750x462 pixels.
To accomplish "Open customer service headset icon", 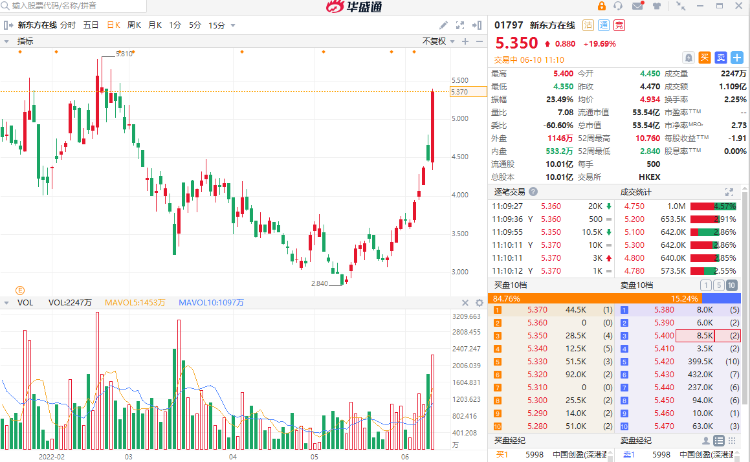I will 618,6.
